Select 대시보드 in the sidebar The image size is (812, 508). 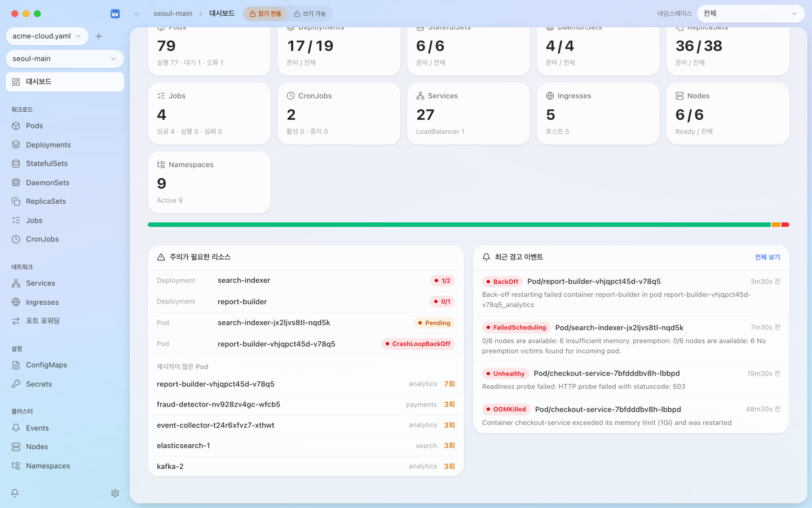(65, 82)
